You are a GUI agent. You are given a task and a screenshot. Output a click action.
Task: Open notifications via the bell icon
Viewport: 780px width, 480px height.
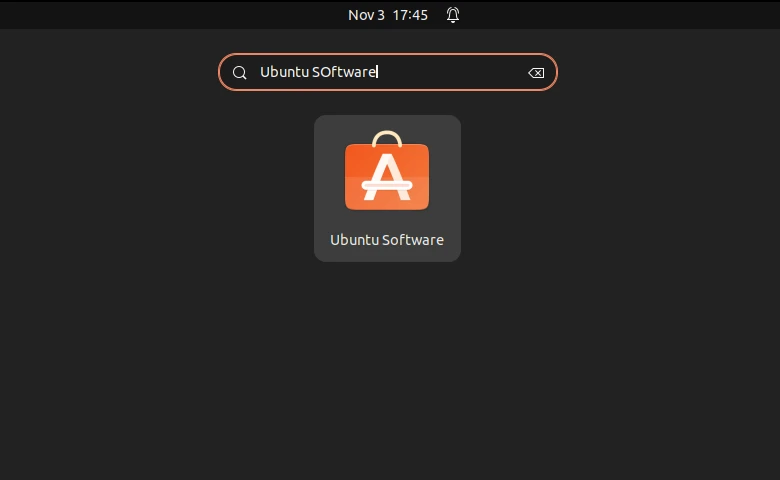pyautogui.click(x=453, y=15)
